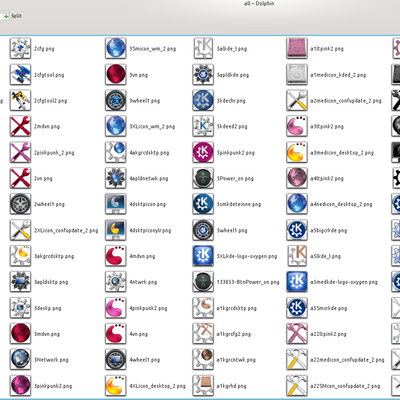This screenshot has height=400, width=400.
Task: Select the 2cfgtool.png blue tools thumbnail
Action: point(20,74)
